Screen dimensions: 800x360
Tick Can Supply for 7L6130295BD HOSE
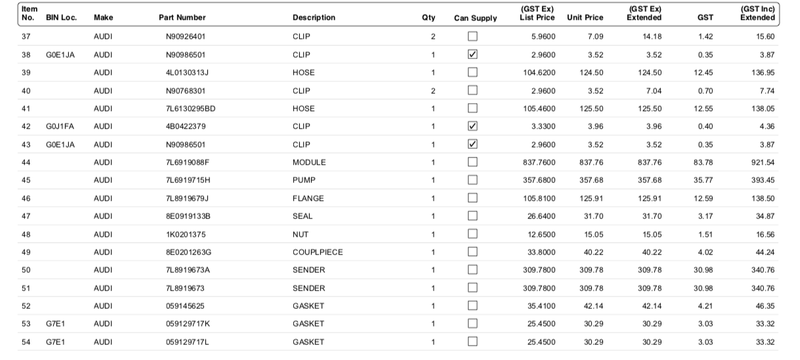coord(473,108)
